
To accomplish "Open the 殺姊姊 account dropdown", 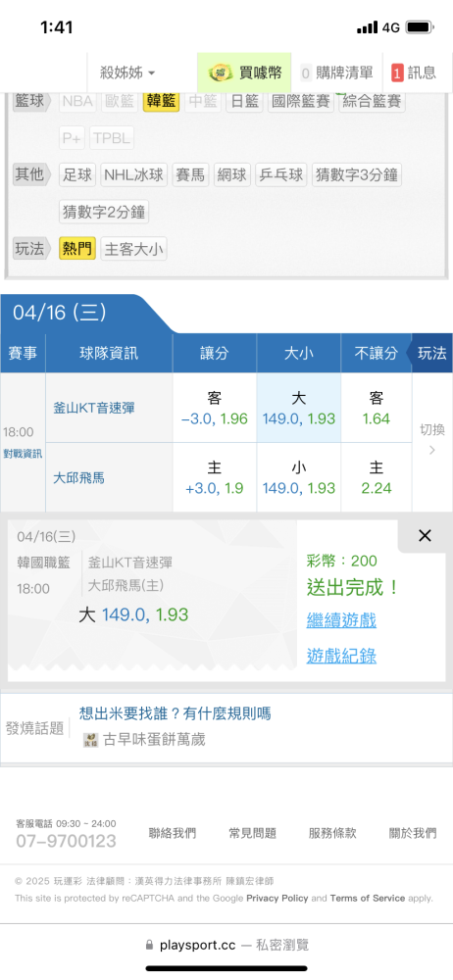I will click(127, 73).
